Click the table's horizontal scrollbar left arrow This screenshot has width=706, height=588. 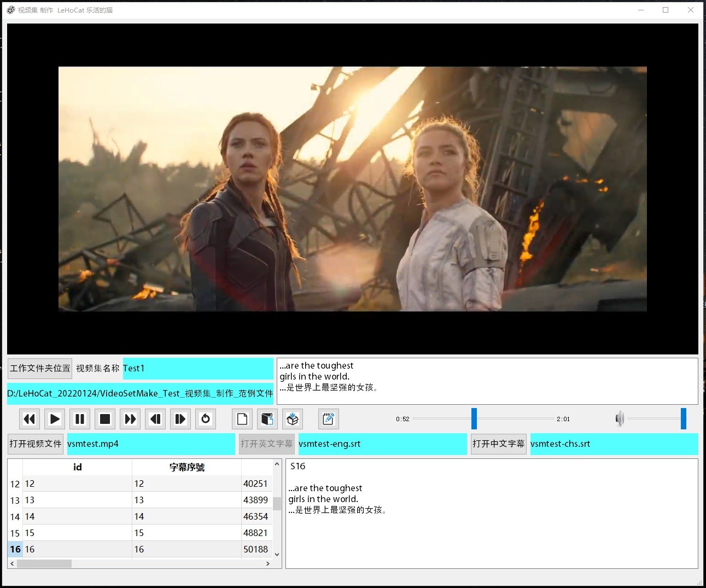12,563
